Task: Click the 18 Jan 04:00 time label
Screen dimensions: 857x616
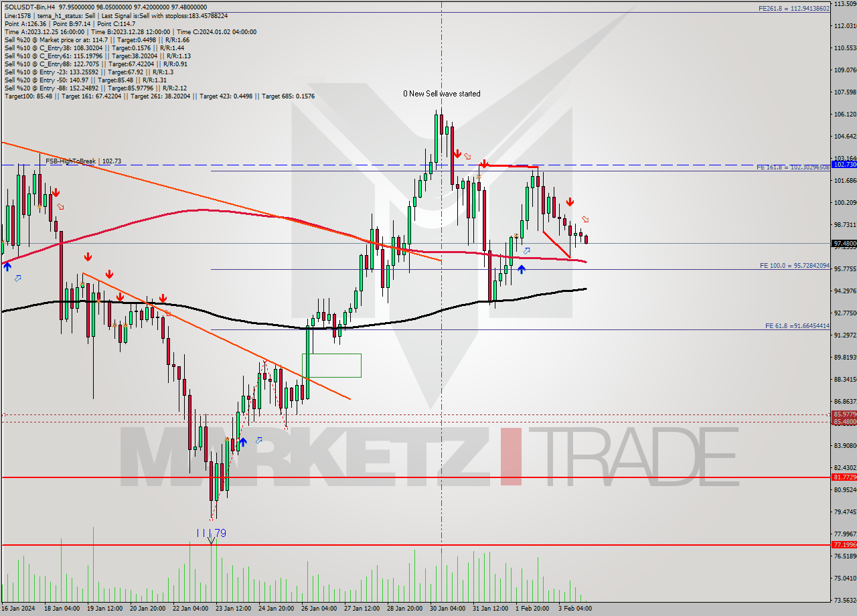Action: tap(62, 609)
